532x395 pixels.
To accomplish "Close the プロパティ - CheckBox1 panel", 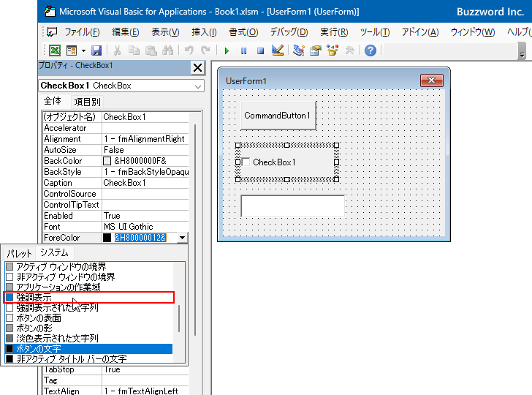I will pyautogui.click(x=197, y=67).
